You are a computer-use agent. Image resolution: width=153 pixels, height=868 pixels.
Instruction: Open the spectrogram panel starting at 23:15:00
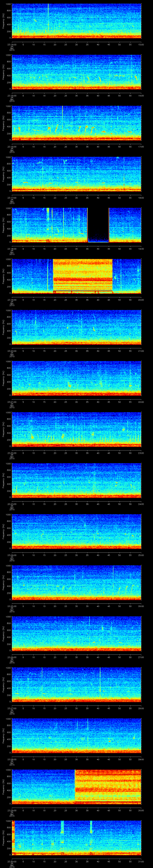click(77, 72)
